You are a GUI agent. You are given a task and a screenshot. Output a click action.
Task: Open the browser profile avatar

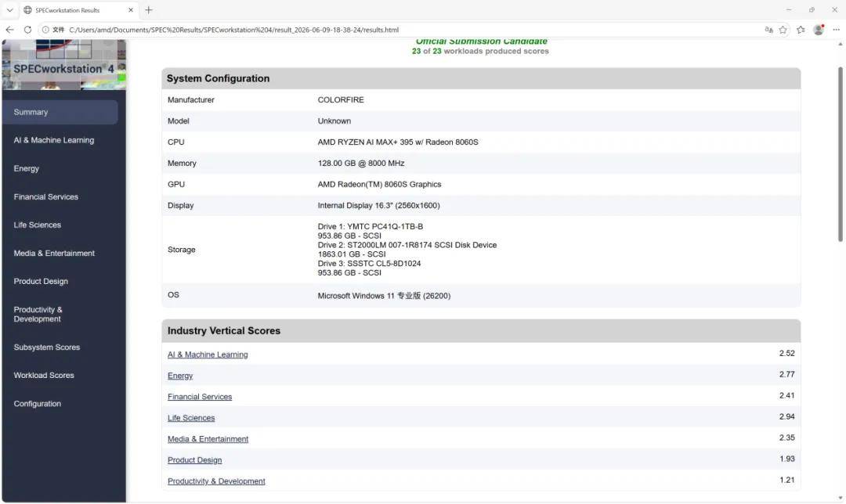[x=819, y=30]
